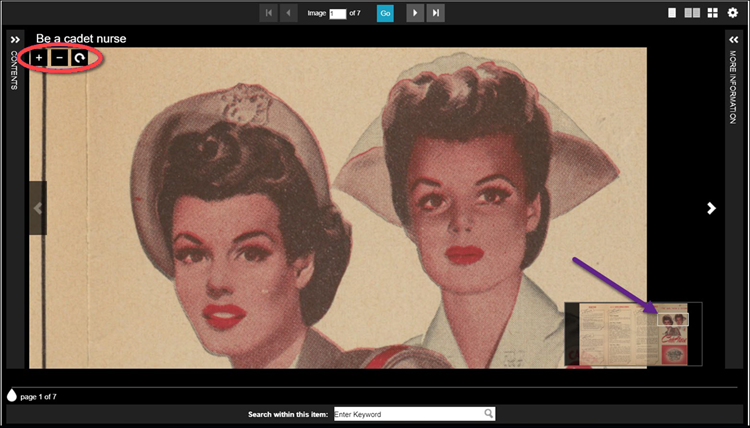
Task: Switch to thumbnail grid view
Action: [713, 13]
